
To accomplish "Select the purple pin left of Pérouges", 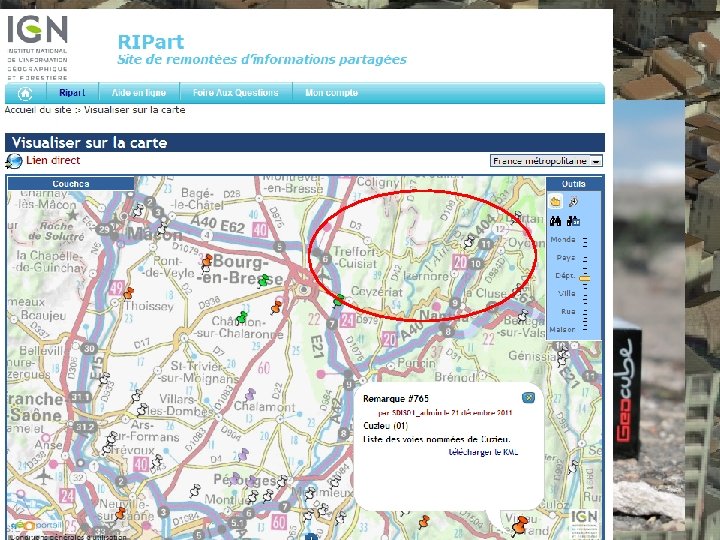I will coord(235,478).
